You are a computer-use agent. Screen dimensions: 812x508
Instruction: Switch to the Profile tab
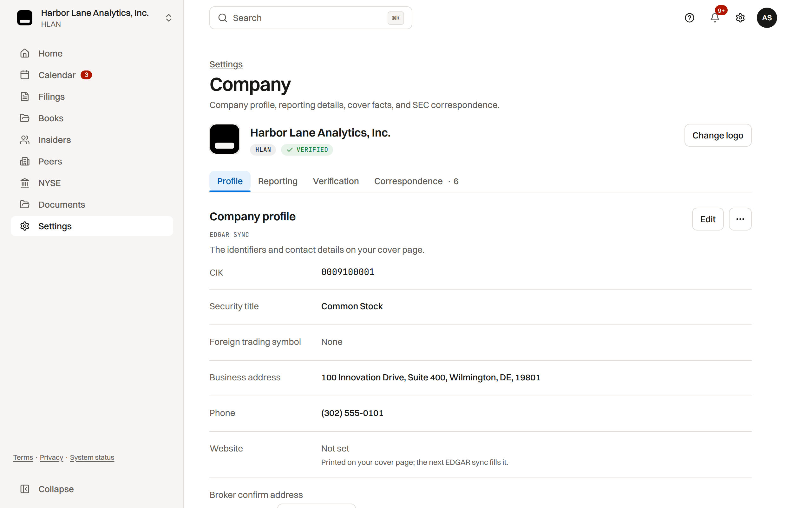pyautogui.click(x=230, y=181)
